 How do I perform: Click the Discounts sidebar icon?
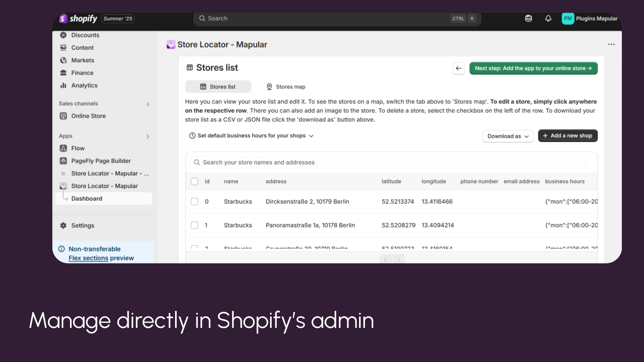pos(63,35)
